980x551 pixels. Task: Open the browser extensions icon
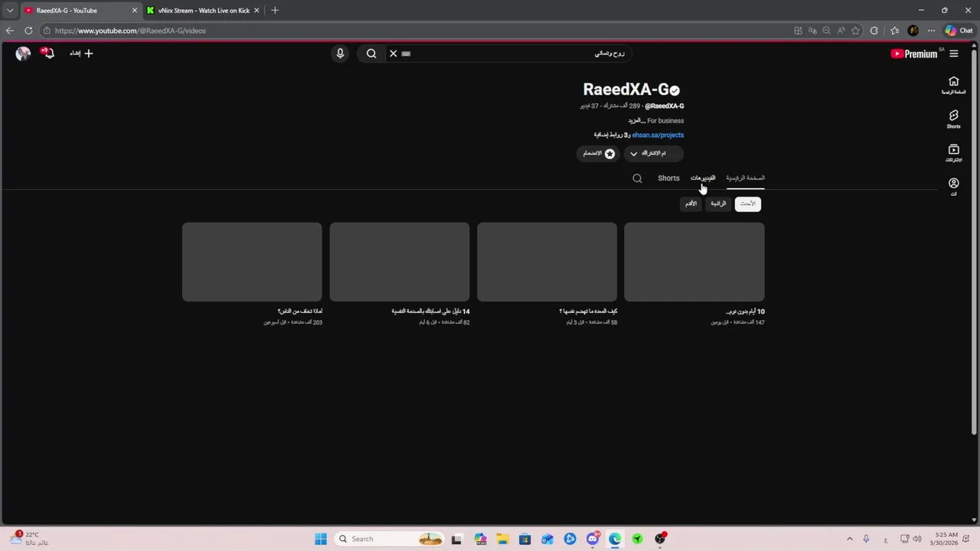click(874, 31)
